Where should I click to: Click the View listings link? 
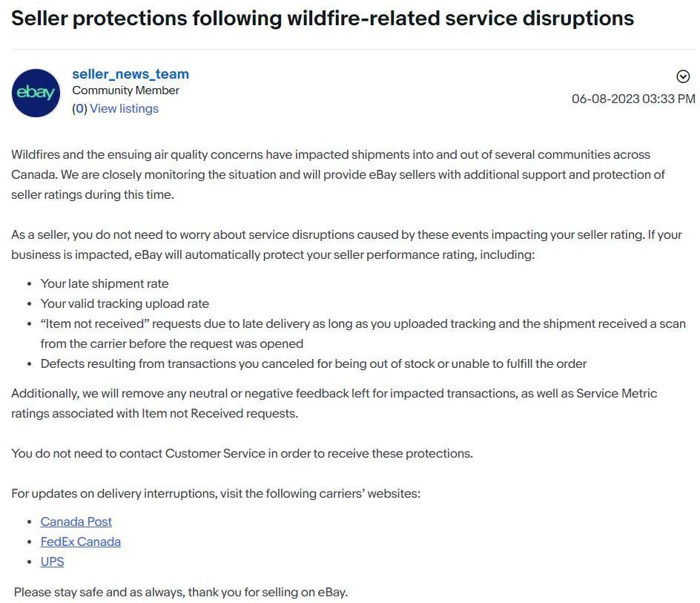pos(124,108)
